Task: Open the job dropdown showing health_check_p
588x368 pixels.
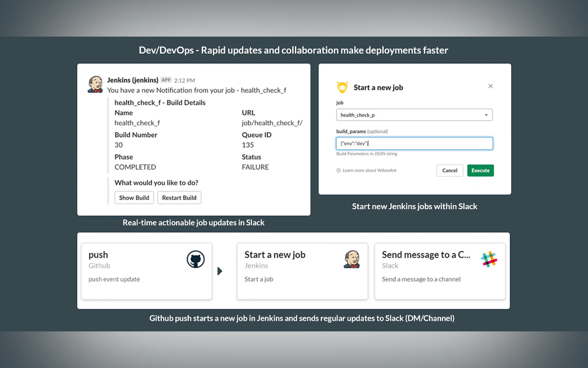Action: tap(411, 115)
